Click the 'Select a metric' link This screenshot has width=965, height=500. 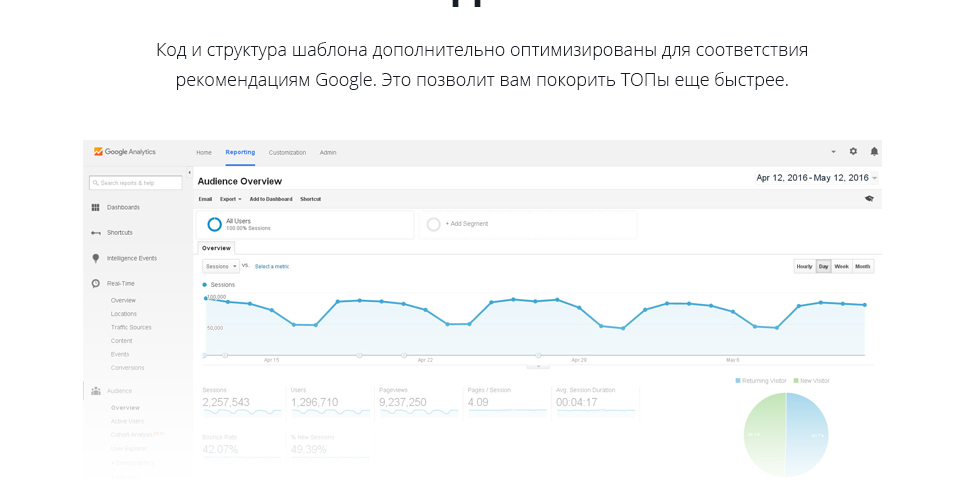[x=272, y=267]
